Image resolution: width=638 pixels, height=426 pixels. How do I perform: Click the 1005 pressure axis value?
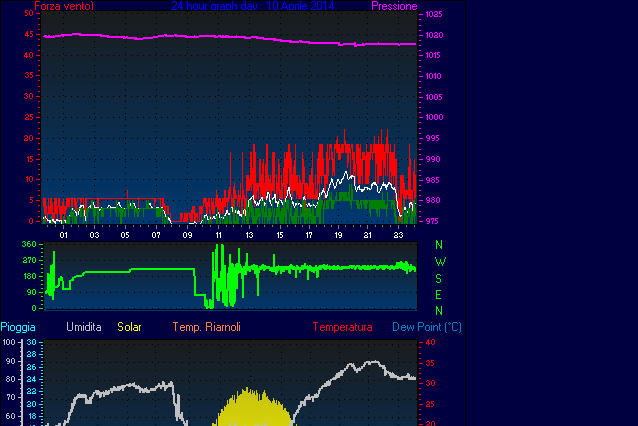[x=434, y=97]
